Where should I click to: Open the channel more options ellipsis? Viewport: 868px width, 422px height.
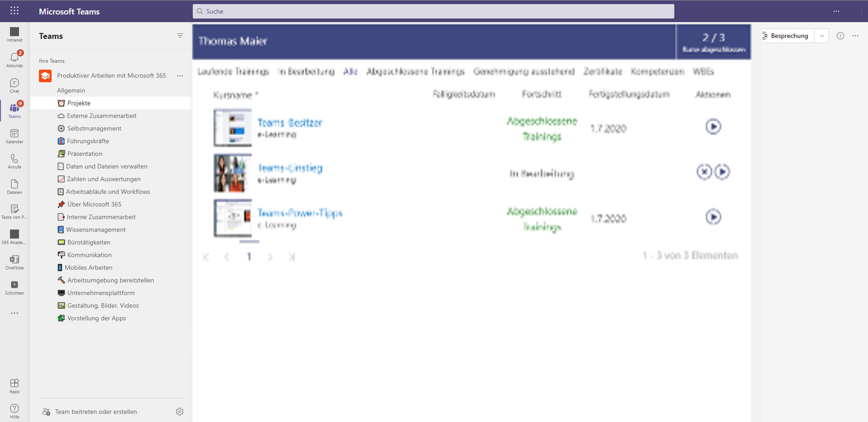click(x=855, y=36)
